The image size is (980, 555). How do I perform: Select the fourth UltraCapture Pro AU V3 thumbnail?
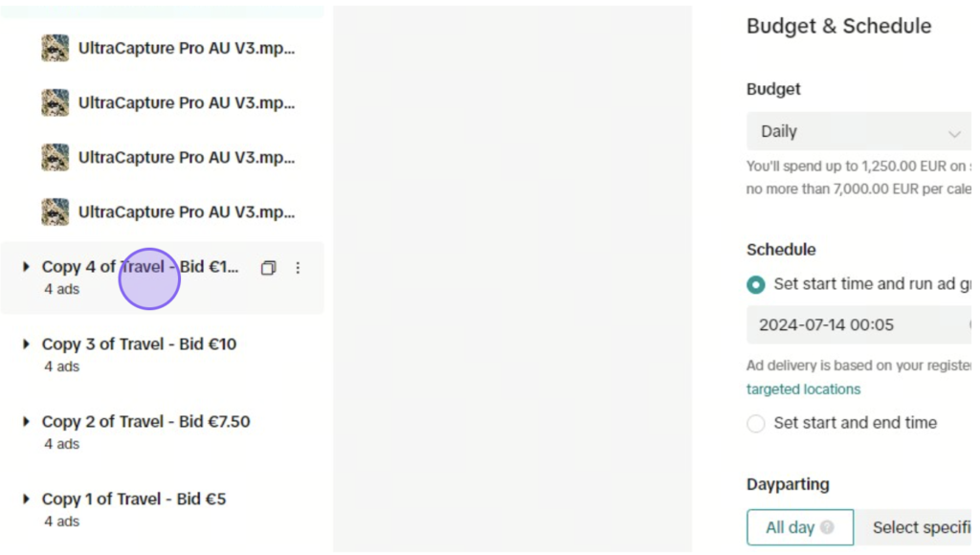pyautogui.click(x=55, y=211)
